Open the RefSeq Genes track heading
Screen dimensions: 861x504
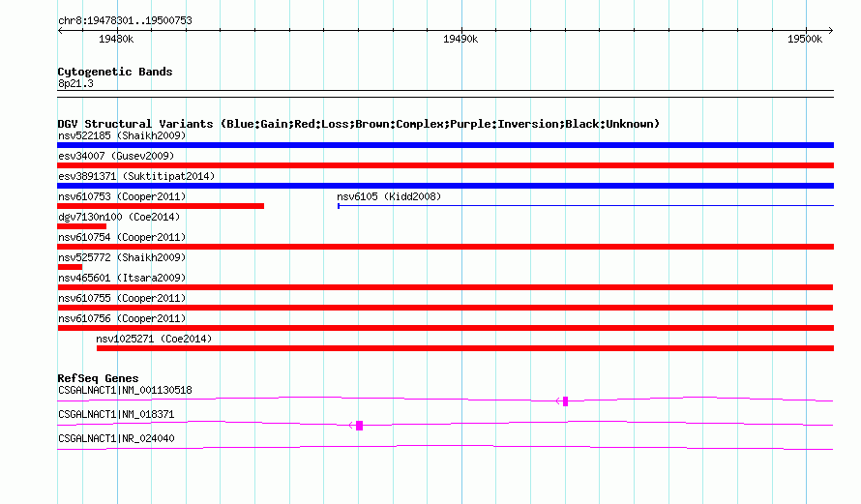[x=98, y=378]
